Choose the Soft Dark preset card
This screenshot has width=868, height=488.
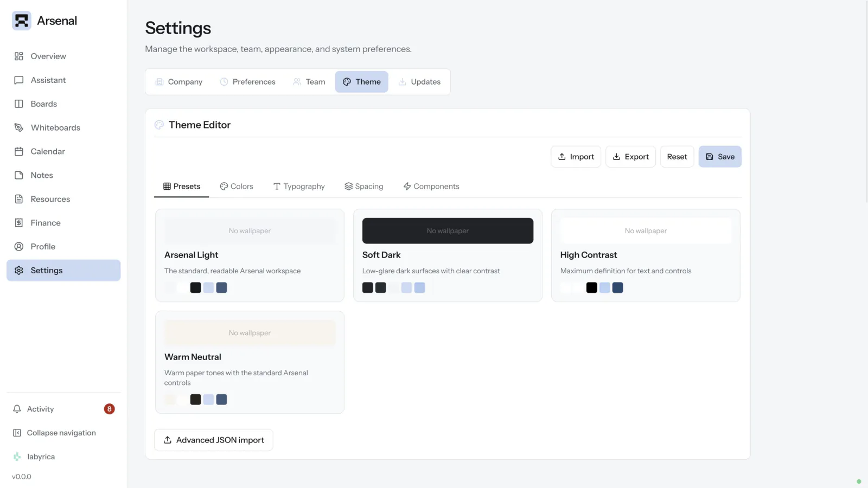[x=448, y=255]
